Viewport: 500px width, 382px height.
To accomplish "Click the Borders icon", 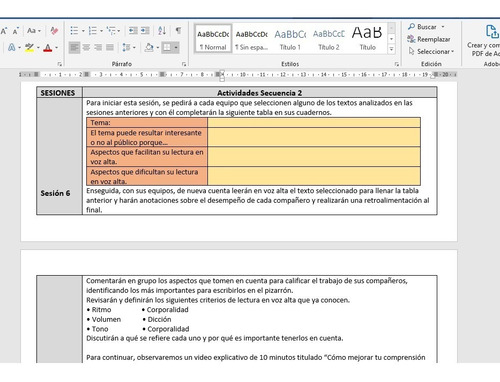I will [x=167, y=47].
